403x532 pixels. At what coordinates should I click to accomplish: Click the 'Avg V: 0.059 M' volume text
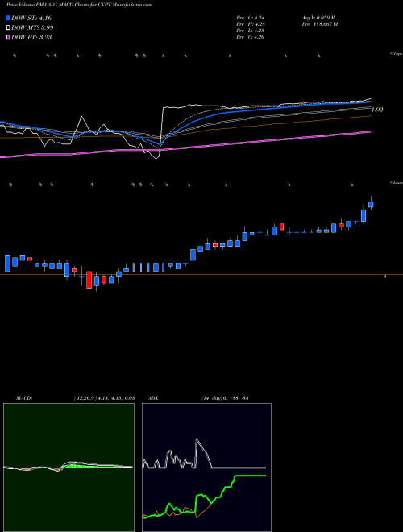(x=318, y=17)
